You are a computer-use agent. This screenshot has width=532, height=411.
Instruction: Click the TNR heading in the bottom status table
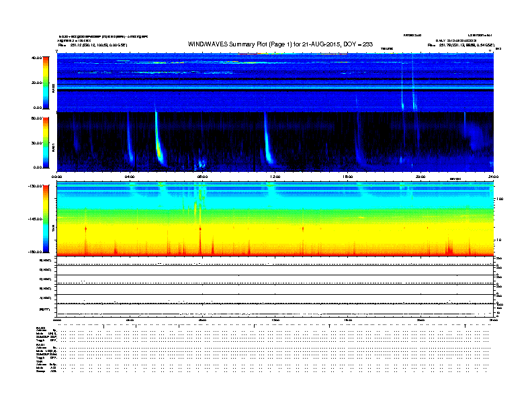coord(39,361)
